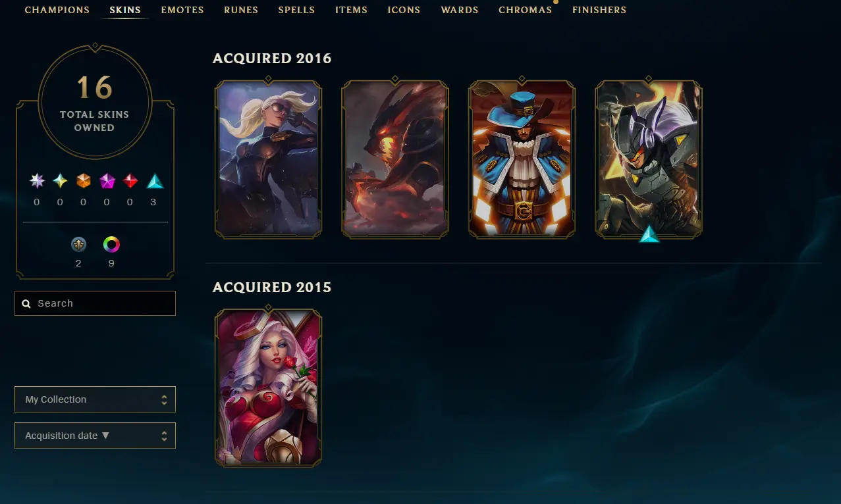The image size is (841, 504).
Task: Click the search magnifier icon
Action: point(26,304)
